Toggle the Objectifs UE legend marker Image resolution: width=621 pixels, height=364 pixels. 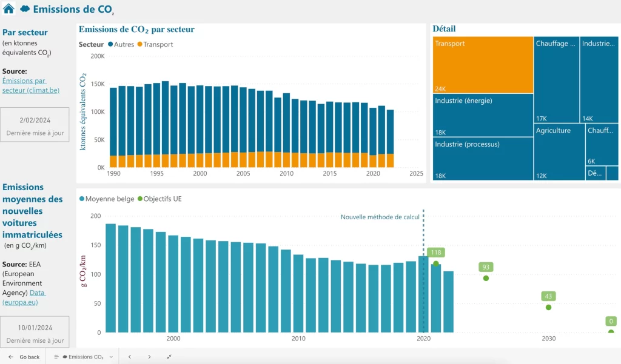(141, 199)
